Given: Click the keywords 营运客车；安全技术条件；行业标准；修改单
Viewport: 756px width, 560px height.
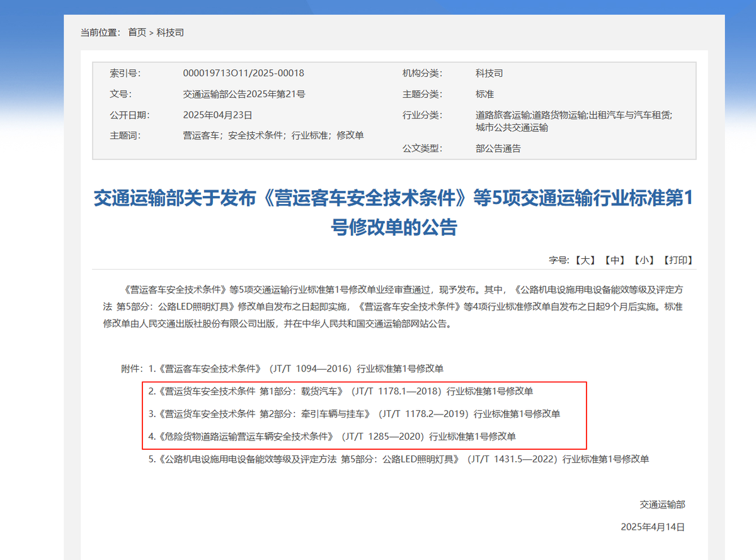Looking at the screenshot, I should (x=273, y=135).
